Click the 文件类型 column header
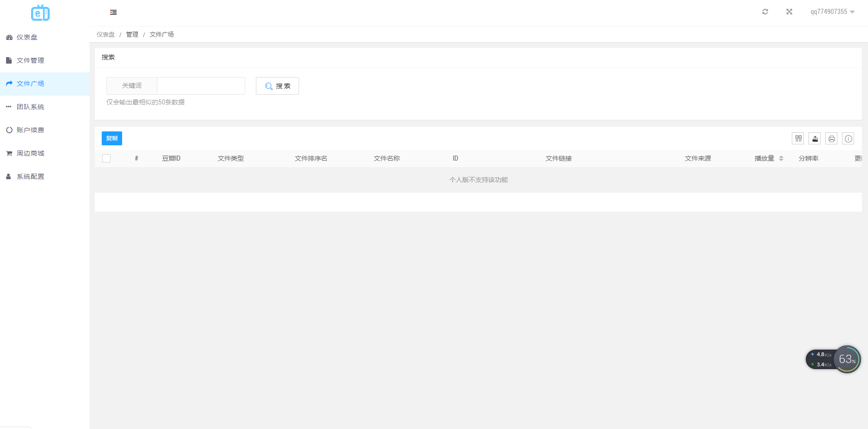Image resolution: width=868 pixels, height=429 pixels. 231,158
